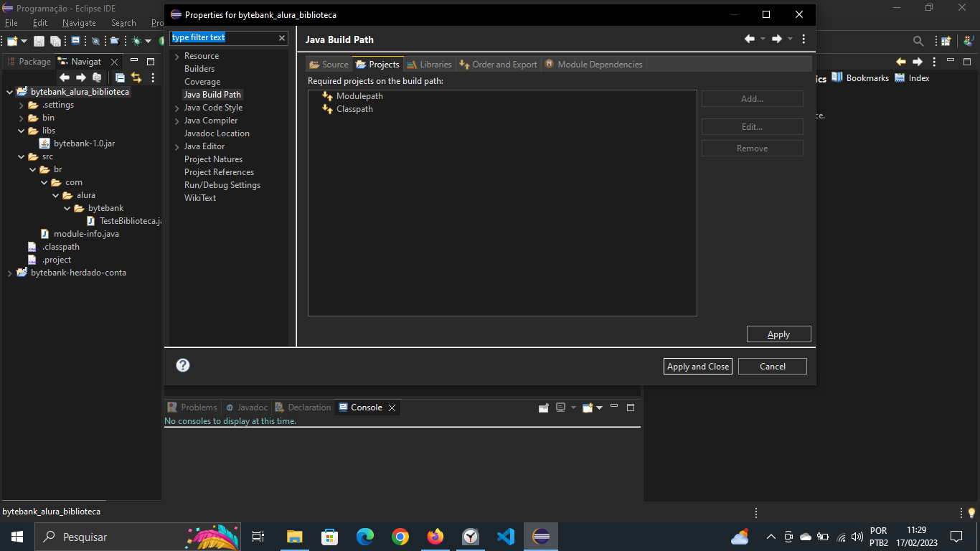Open the dropdown arrow beside New wizard icon
This screenshot has width=980, height=551.
[x=24, y=41]
